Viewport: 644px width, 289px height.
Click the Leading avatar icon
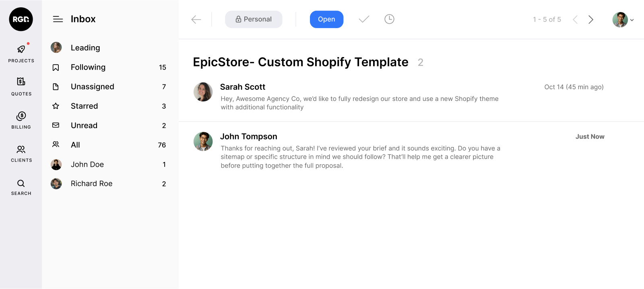[x=56, y=47]
